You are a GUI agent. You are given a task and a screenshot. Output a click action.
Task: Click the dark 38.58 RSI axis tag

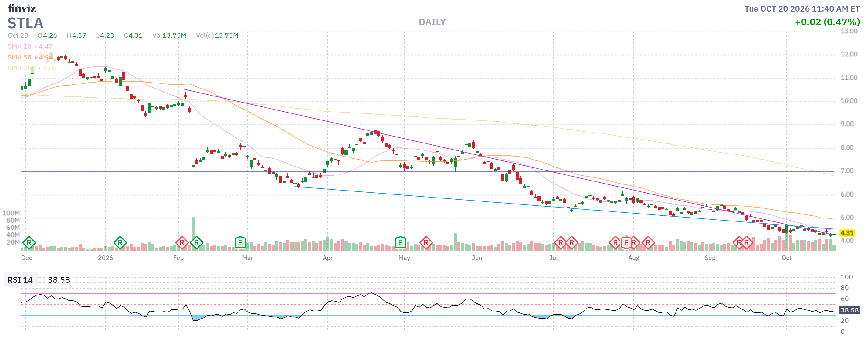tap(849, 310)
